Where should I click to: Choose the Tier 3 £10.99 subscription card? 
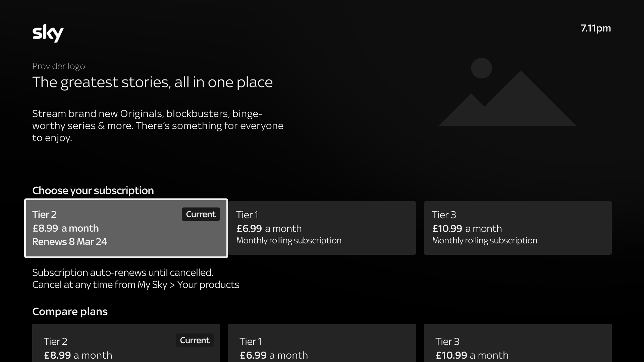click(518, 228)
